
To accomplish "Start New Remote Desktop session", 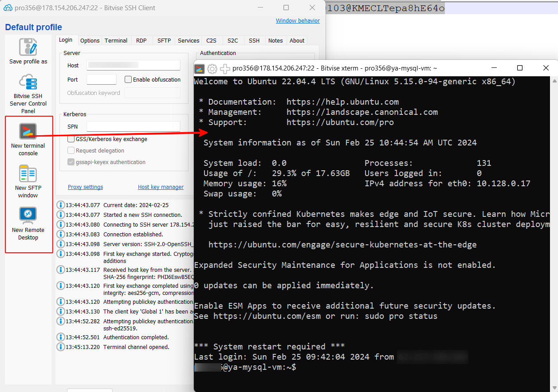I will pos(28,216).
